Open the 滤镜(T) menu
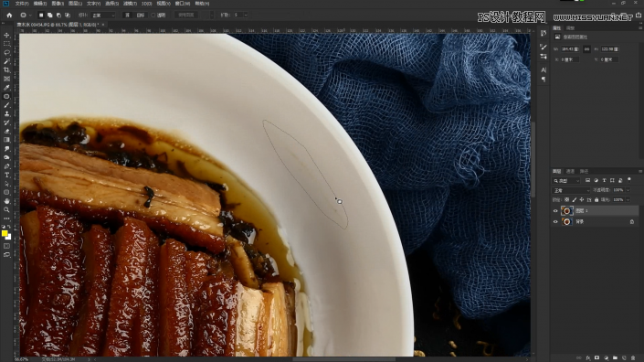This screenshot has height=362, width=644. point(130,4)
